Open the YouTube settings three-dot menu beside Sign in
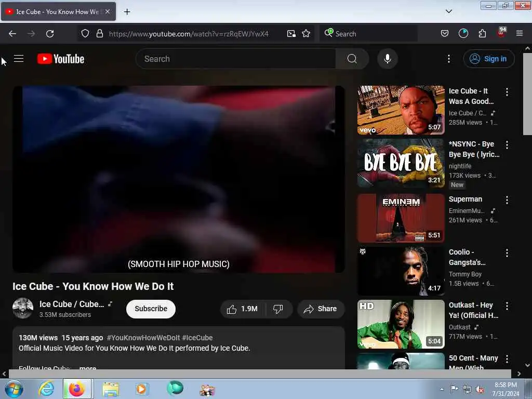The image size is (532, 399). [448, 59]
